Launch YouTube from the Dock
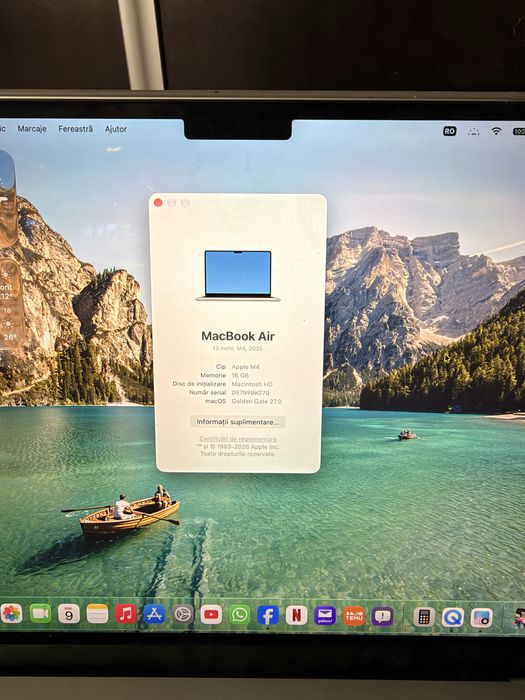This screenshot has height=700, width=525. coord(211,615)
